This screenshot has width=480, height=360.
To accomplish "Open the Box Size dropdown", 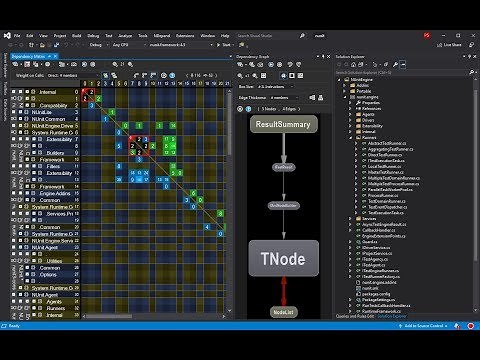I will [275, 87].
